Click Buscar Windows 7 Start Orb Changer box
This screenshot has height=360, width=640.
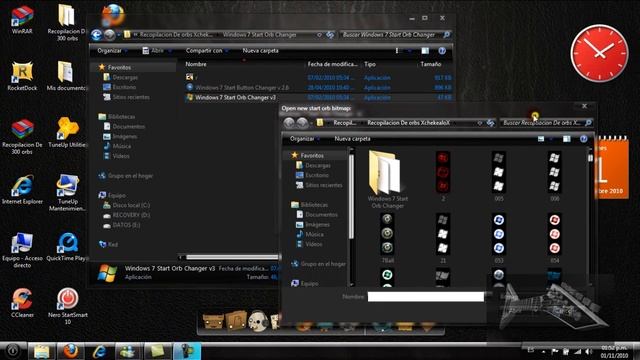click(396, 35)
